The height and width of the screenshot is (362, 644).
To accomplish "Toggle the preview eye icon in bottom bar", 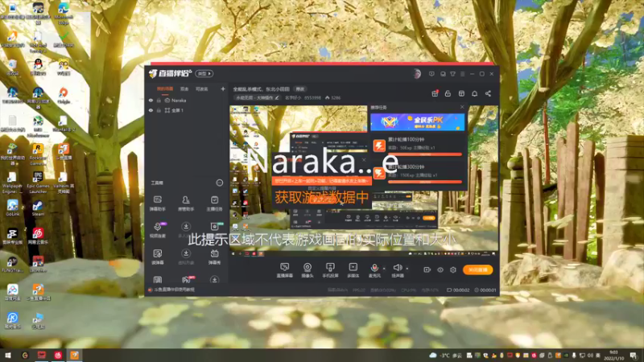I will pyautogui.click(x=440, y=269).
